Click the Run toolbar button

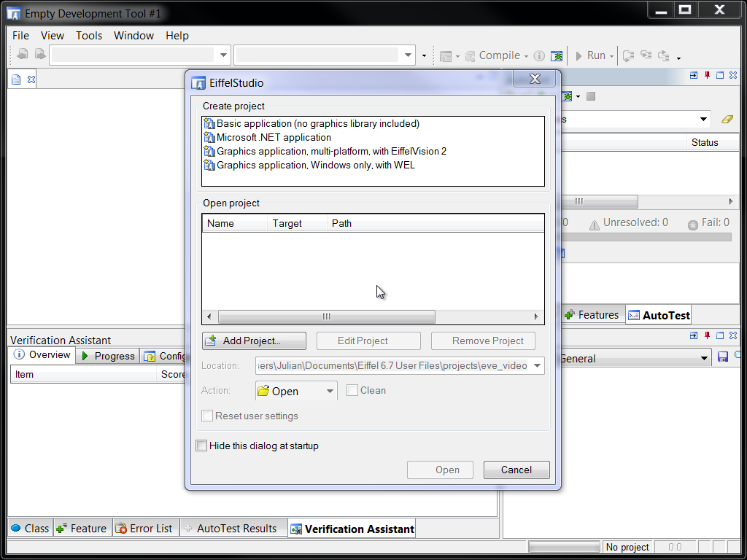[x=590, y=55]
